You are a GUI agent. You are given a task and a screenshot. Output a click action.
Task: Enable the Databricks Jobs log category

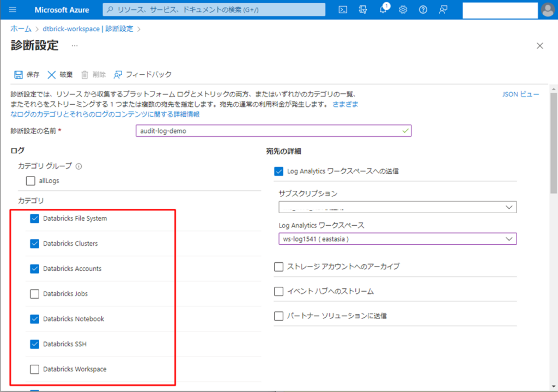[35, 294]
